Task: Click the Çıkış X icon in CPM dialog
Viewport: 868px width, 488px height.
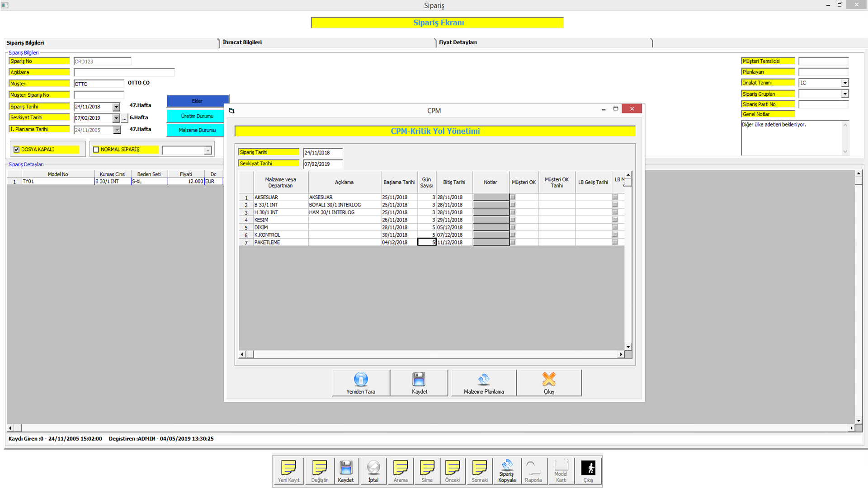Action: [x=549, y=379]
